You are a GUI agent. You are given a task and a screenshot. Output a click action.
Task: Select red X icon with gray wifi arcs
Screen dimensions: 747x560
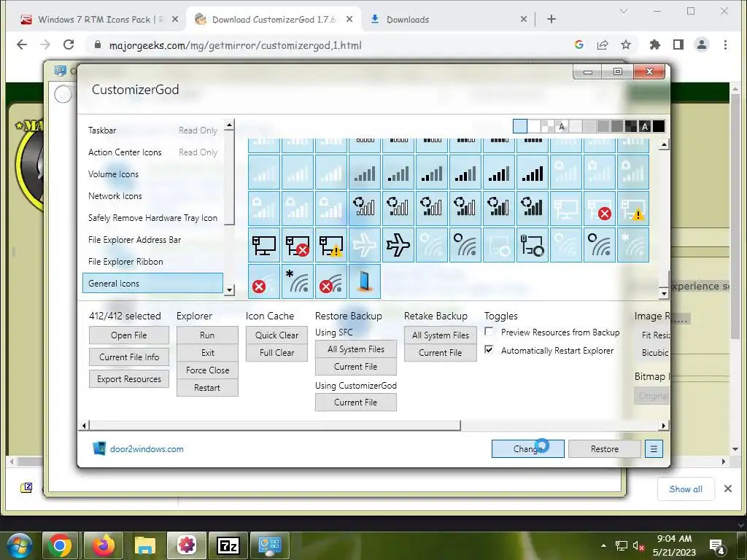click(x=331, y=281)
